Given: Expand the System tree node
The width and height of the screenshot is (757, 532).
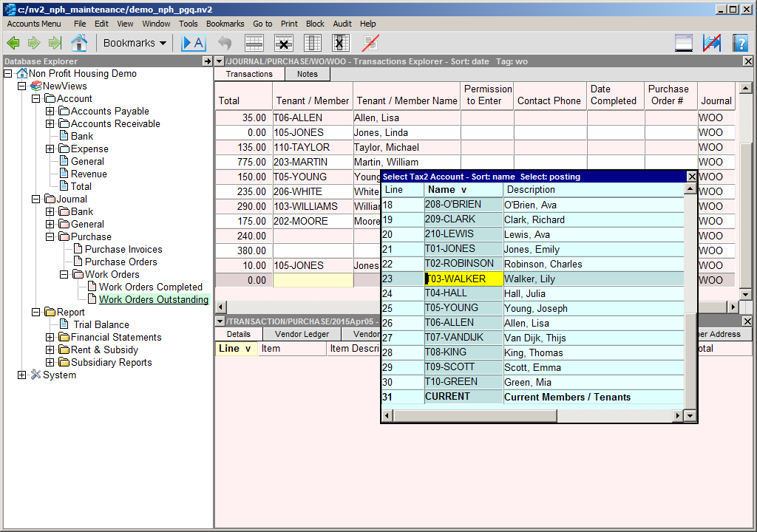Looking at the screenshot, I should pos(22,375).
